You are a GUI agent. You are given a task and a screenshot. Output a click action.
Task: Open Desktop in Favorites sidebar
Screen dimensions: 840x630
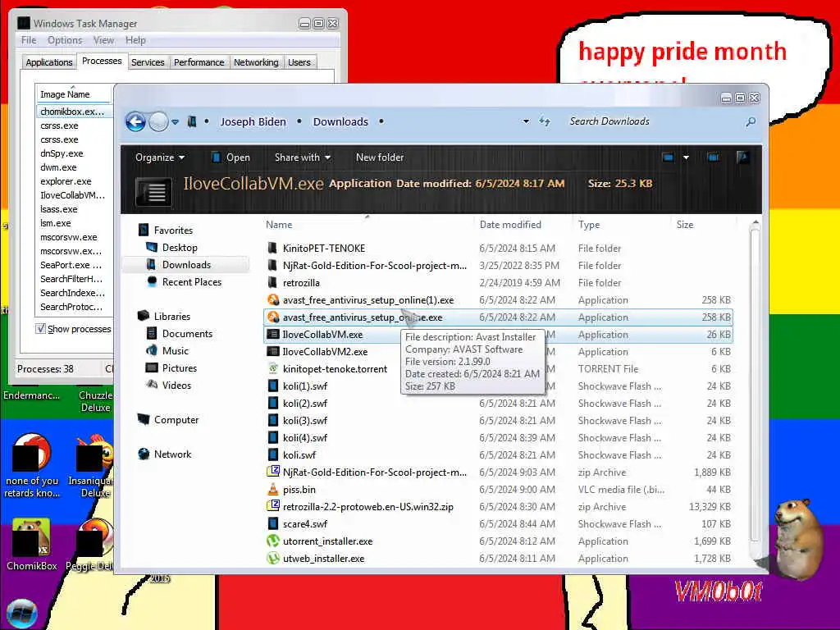click(x=180, y=248)
